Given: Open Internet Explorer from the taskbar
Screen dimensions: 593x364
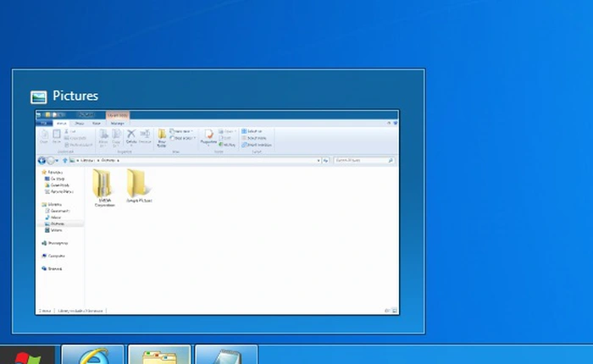Looking at the screenshot, I should tap(93, 356).
